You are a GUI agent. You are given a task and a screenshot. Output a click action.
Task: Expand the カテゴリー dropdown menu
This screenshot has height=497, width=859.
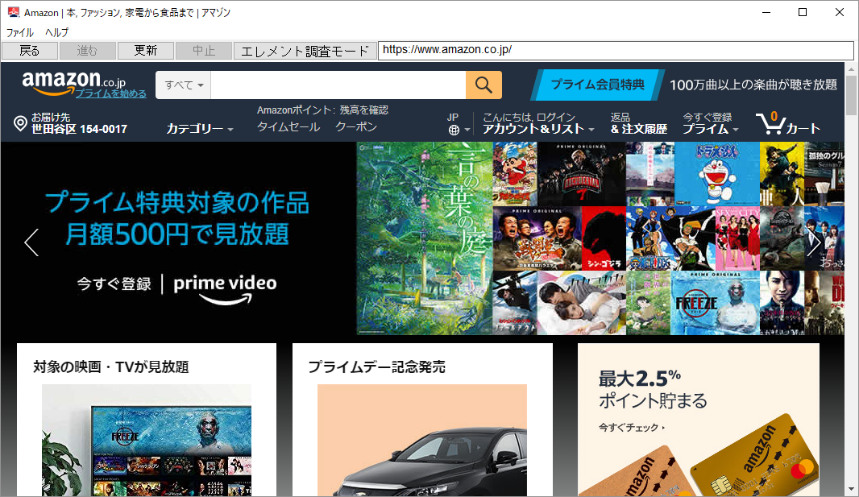[199, 129]
